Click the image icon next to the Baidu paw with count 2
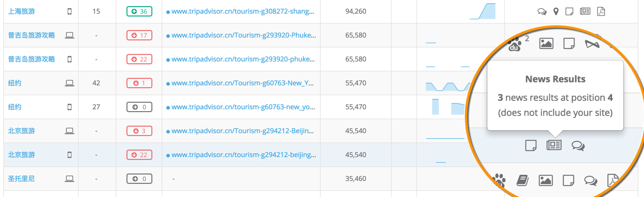644x197 pixels. click(x=546, y=44)
